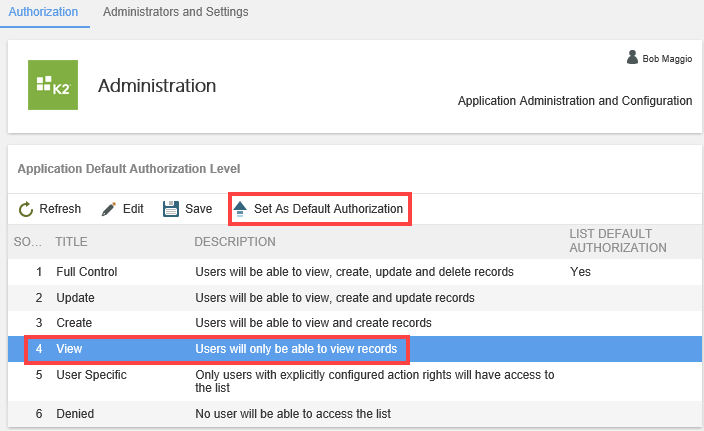Image resolution: width=704 pixels, height=431 pixels.
Task: Click the Save floppy disk icon
Action: pyautogui.click(x=171, y=209)
